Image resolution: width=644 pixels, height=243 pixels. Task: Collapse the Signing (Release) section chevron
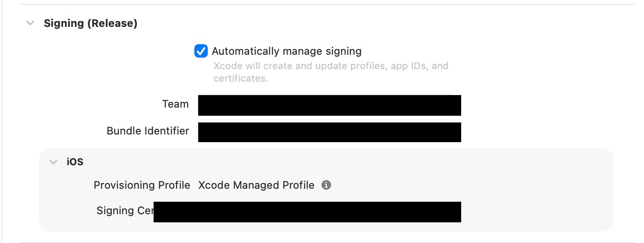(30, 23)
